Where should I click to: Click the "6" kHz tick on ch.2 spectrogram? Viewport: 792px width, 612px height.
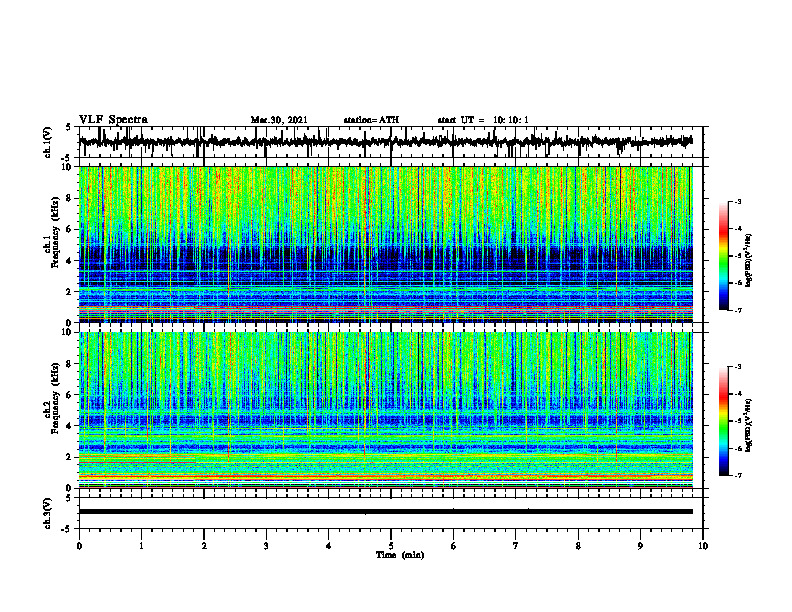coord(70,395)
